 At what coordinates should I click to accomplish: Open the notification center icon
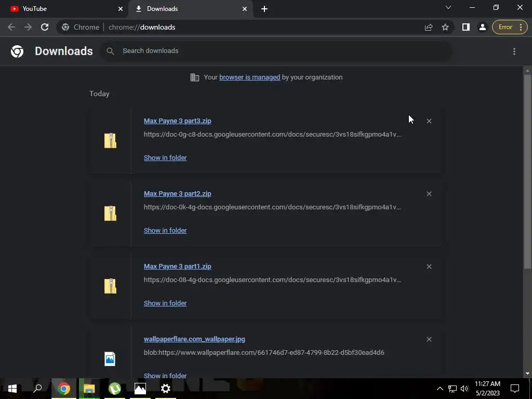coord(515,389)
